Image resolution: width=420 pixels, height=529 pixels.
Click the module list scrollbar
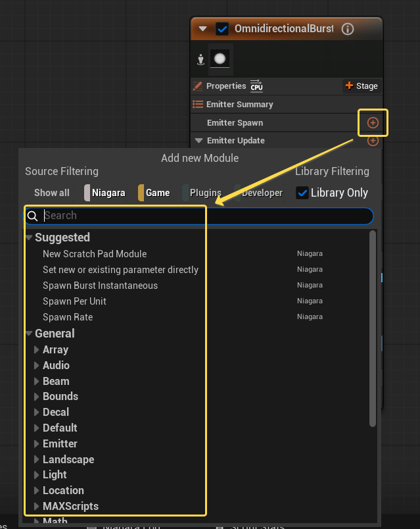point(373,328)
